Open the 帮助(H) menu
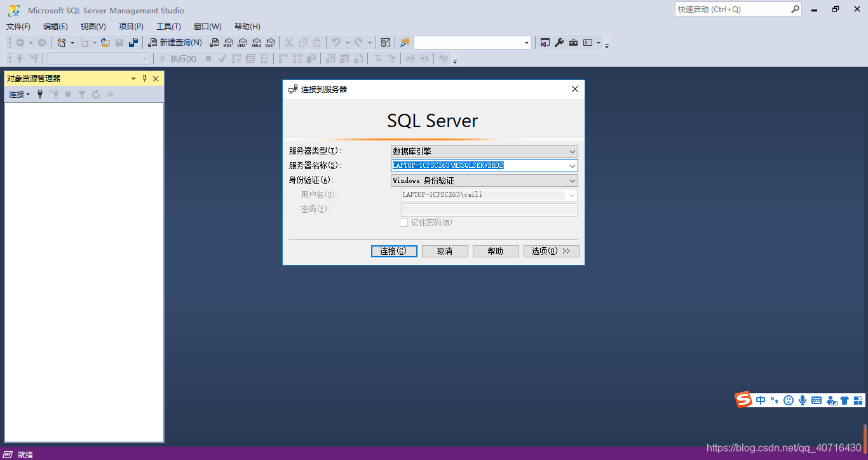 coord(247,26)
